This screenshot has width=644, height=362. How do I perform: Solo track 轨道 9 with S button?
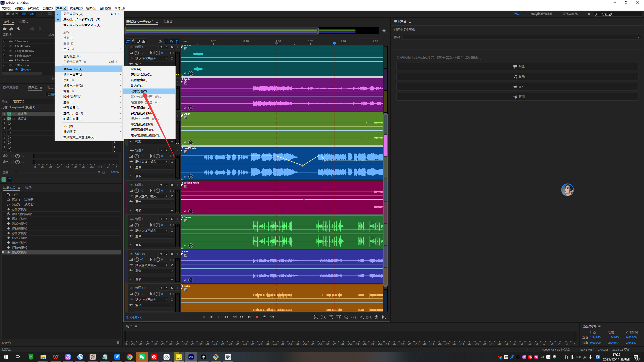166,219
